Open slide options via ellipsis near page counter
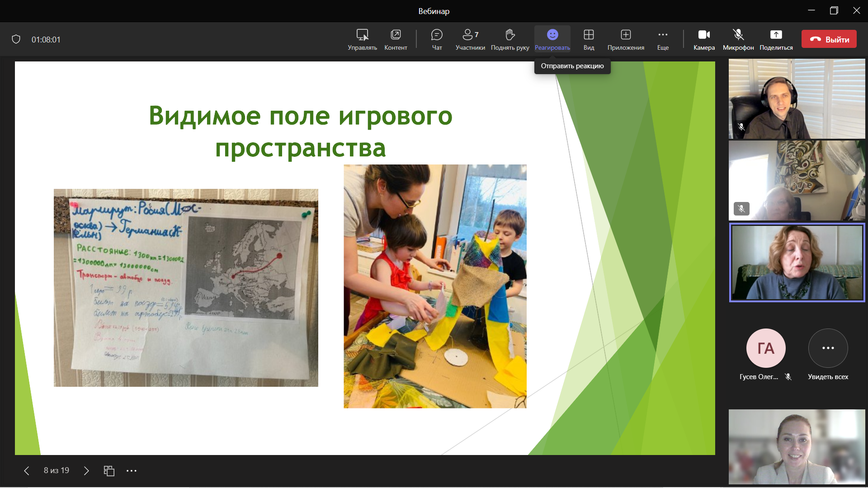 click(x=132, y=470)
